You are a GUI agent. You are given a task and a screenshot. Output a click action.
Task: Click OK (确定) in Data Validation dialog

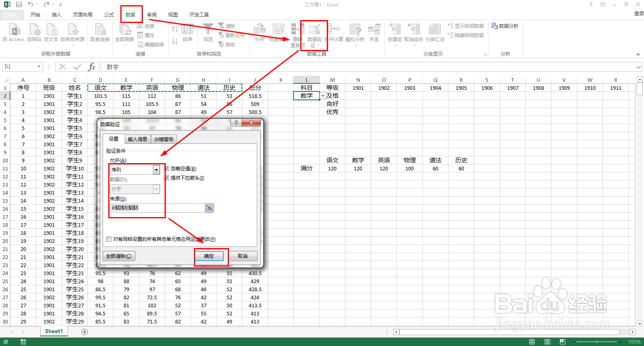209,256
